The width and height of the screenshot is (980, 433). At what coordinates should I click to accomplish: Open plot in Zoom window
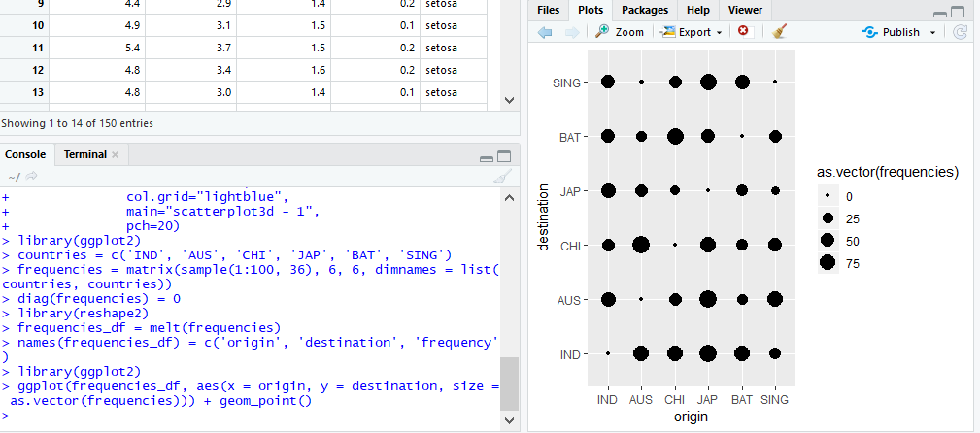click(x=620, y=32)
